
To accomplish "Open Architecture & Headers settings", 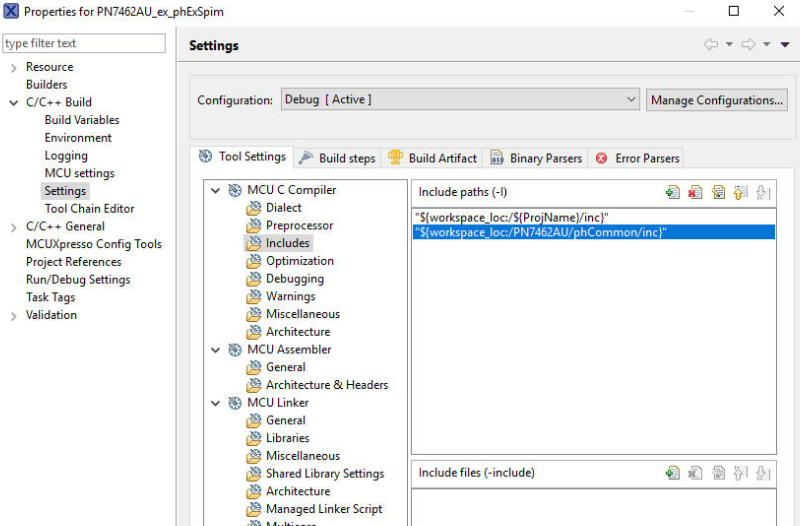I will point(327,385).
